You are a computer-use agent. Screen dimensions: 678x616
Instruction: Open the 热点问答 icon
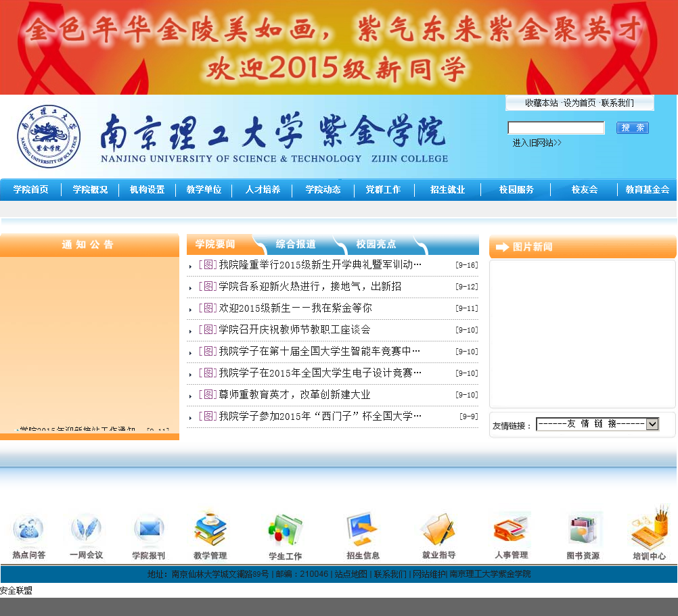coord(28,534)
